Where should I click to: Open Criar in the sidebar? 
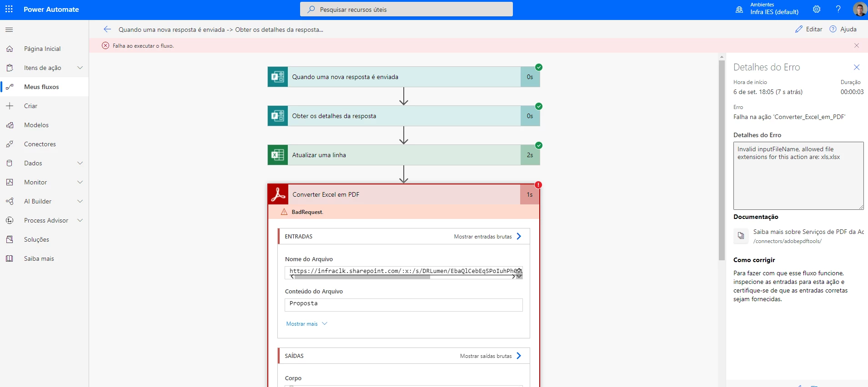(45, 106)
